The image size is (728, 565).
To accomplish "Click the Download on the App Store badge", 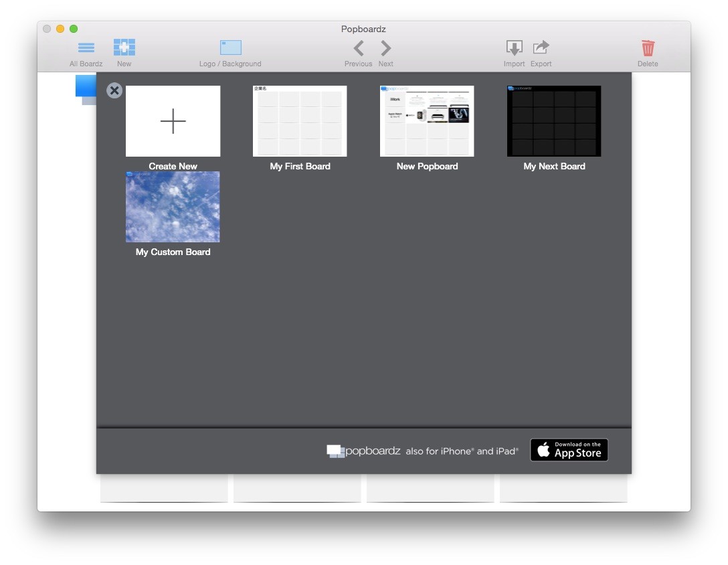I will (569, 450).
